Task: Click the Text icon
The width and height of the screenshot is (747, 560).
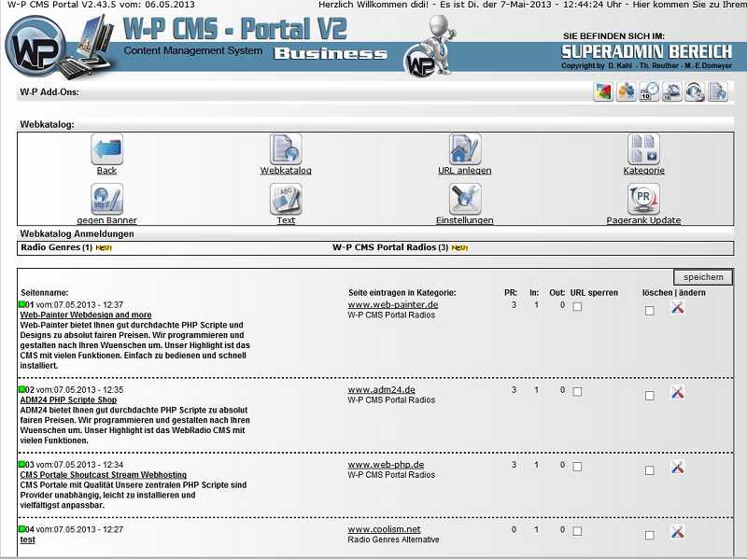Action: tap(286, 199)
